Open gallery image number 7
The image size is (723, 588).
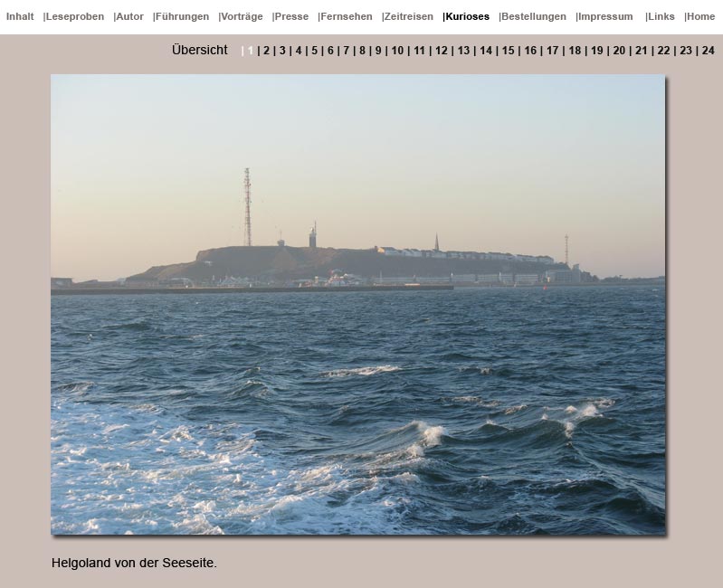click(347, 51)
